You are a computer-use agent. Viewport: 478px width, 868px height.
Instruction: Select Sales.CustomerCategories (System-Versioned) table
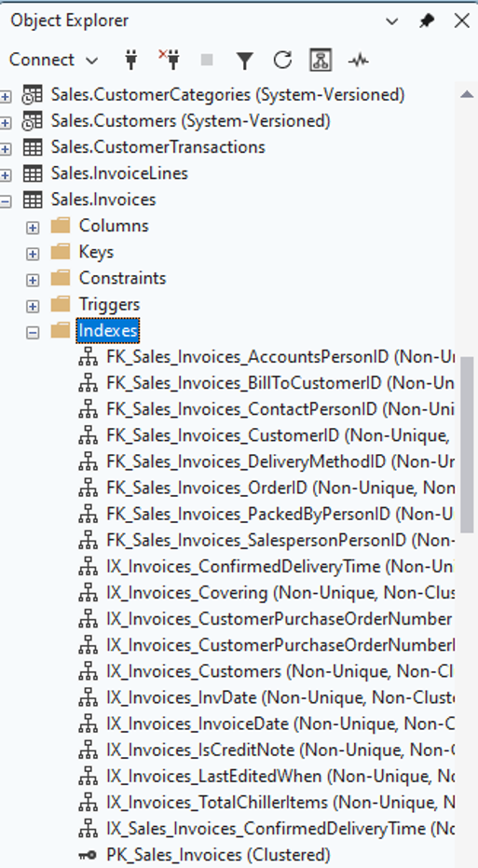click(228, 95)
